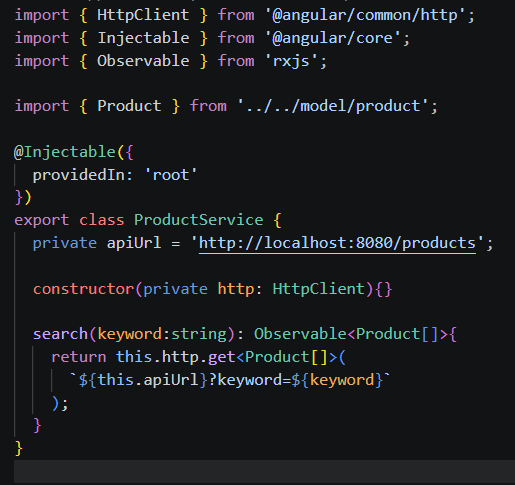
Task: Click the apiUrl variable declaration
Action: [x=134, y=243]
